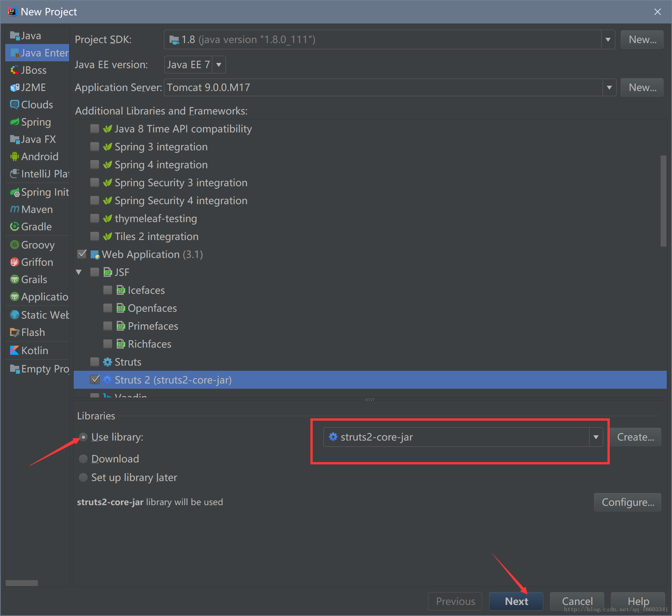Viewport: 672px width, 616px height.
Task: Select Java Enterprise project category
Action: click(37, 53)
